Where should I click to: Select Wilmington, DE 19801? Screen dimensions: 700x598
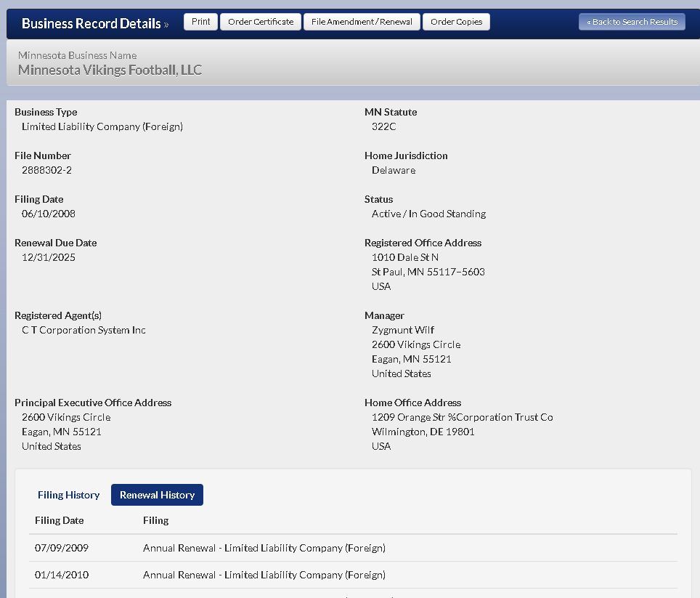[423, 432]
